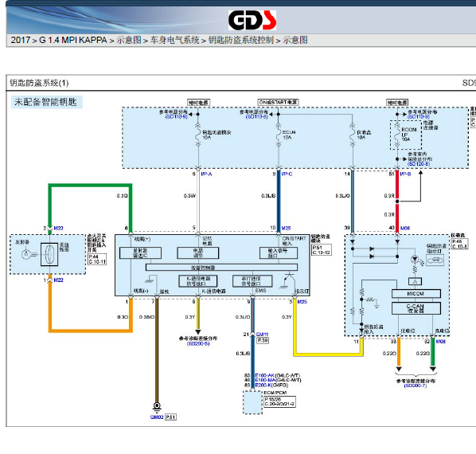Click the P.39 box under EM11
476x454 pixels.
pyautogui.click(x=263, y=340)
